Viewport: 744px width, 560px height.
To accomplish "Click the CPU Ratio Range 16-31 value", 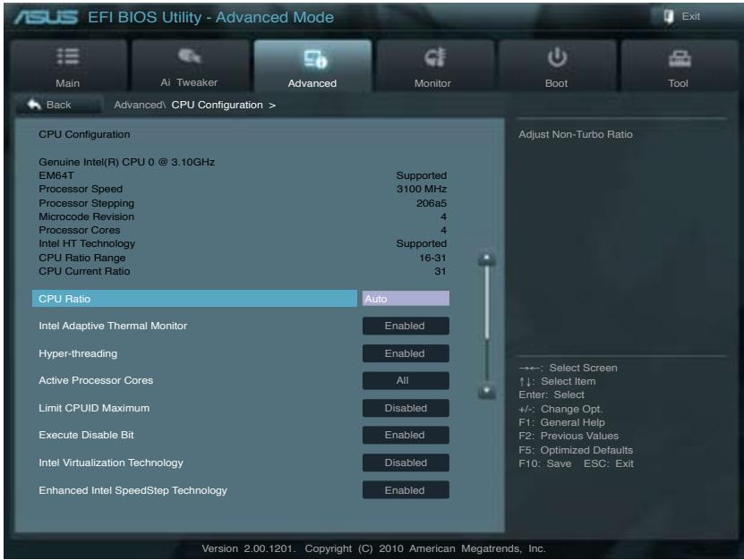I will pyautogui.click(x=432, y=258).
